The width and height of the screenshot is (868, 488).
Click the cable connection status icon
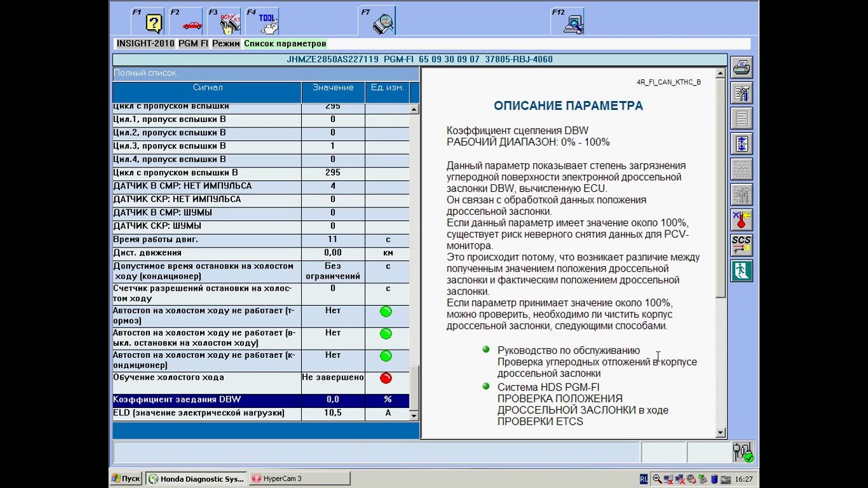coord(742,452)
